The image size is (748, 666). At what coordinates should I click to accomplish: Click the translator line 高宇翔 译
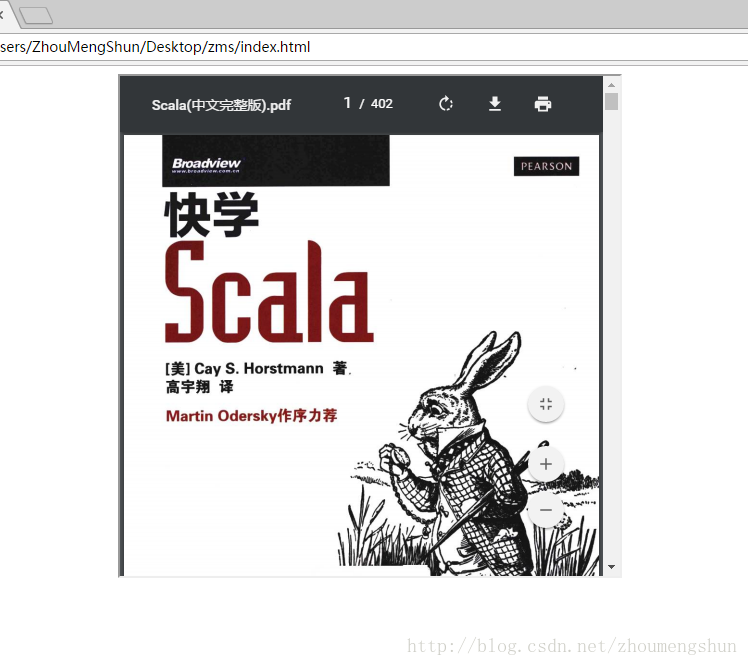tap(199, 386)
